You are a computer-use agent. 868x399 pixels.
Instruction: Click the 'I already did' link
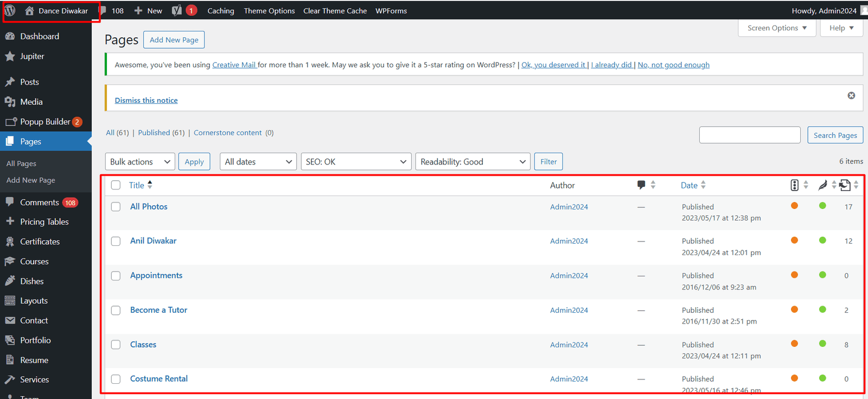point(611,65)
